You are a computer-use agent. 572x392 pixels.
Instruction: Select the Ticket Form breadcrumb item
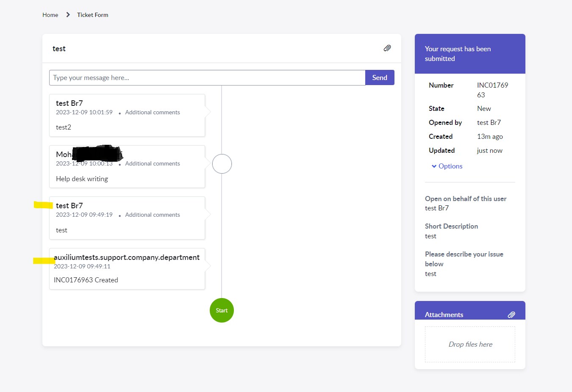pyautogui.click(x=92, y=15)
